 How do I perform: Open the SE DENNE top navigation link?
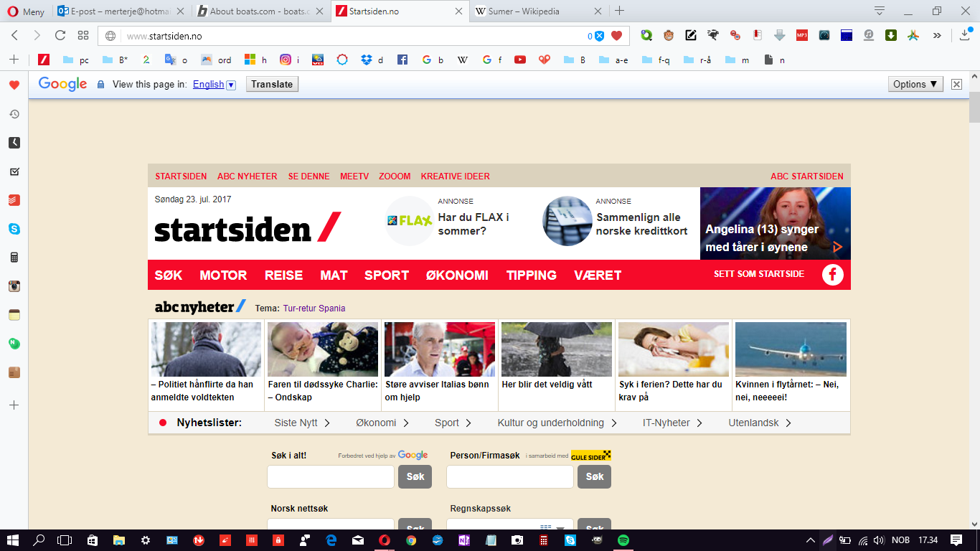[309, 176]
